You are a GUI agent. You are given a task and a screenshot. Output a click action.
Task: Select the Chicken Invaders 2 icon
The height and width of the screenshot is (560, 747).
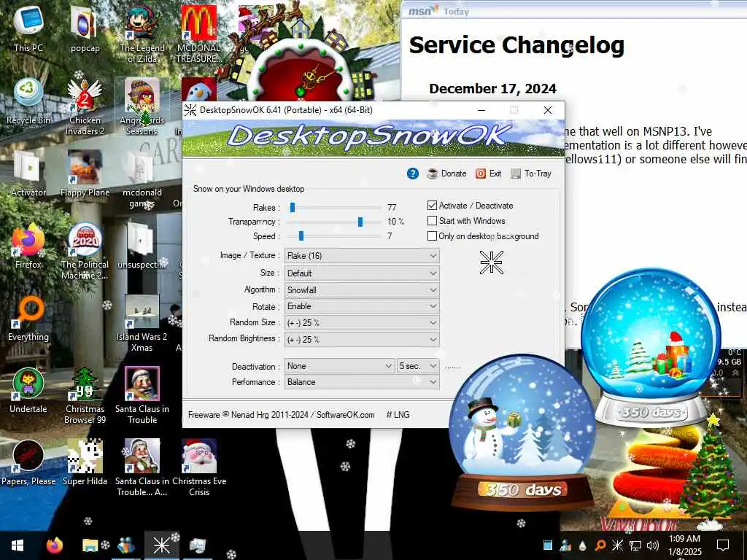point(85,106)
